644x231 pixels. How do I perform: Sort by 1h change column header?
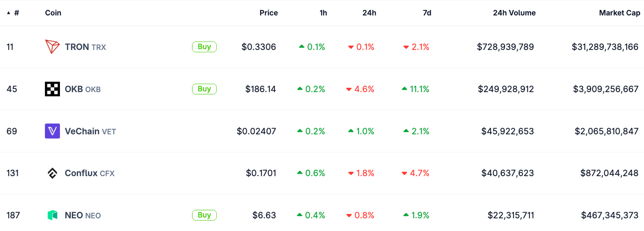(x=323, y=13)
